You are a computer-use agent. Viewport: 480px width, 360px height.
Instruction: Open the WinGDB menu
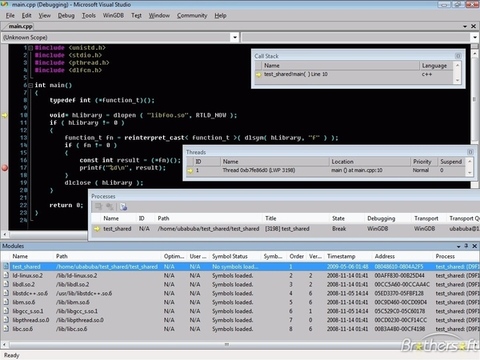tap(113, 15)
